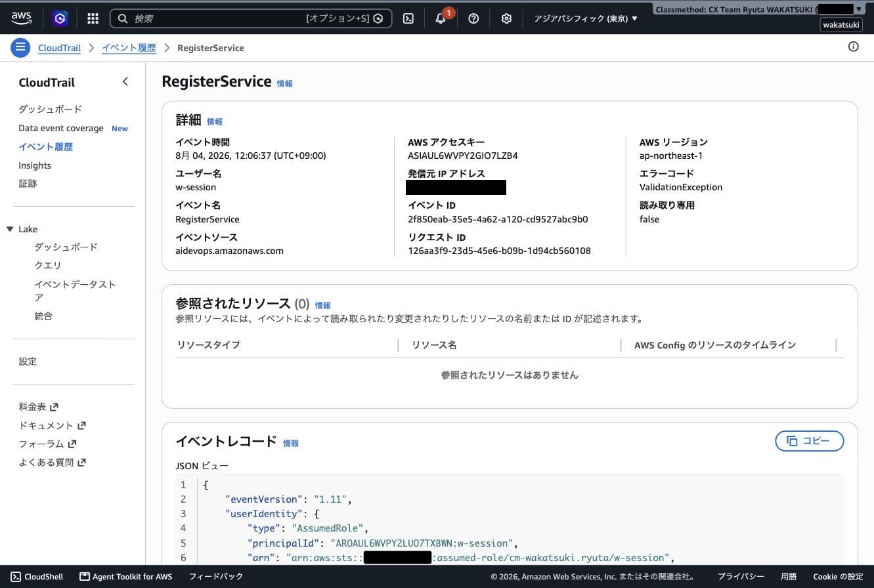This screenshot has height=588, width=874.
Task: Open イベントデータストア item
Action: (x=75, y=290)
